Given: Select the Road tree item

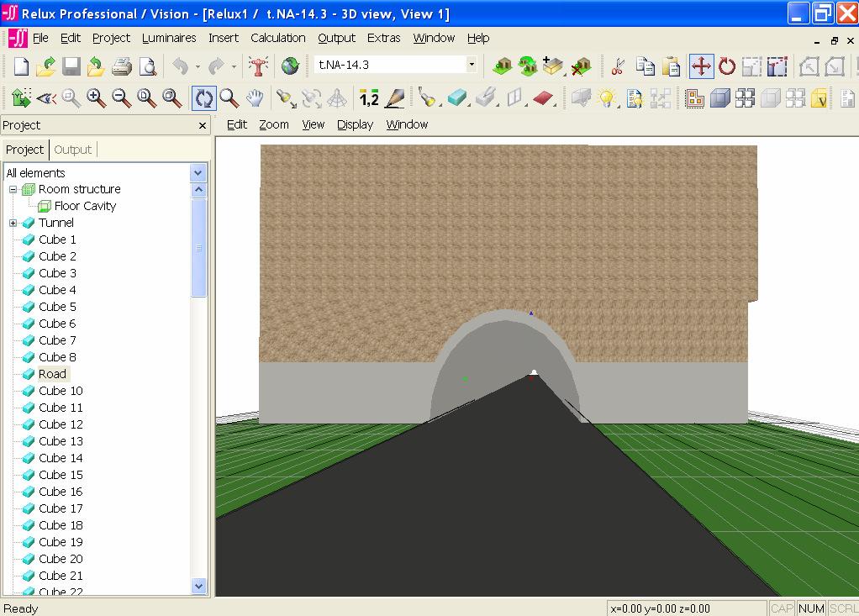Looking at the screenshot, I should coord(52,375).
